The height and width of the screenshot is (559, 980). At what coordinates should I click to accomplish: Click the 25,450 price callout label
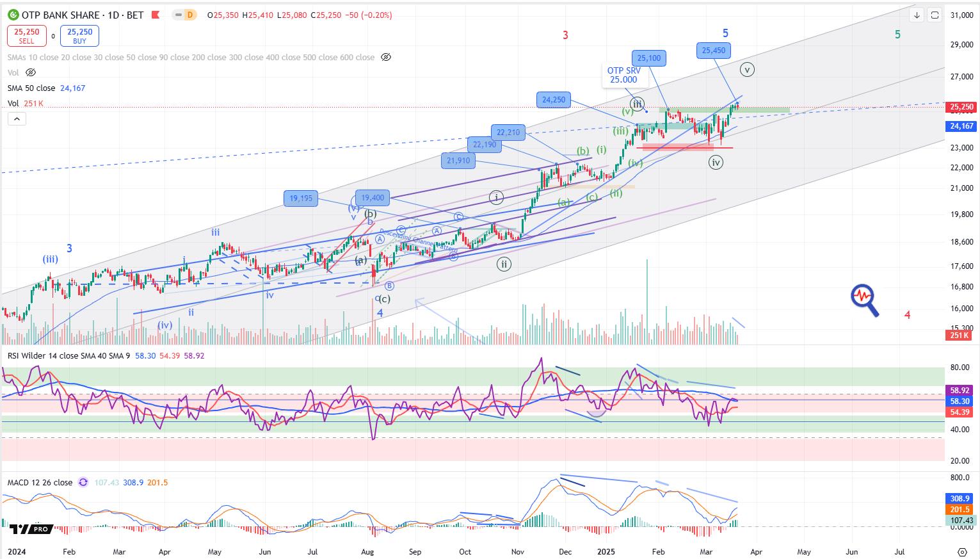pyautogui.click(x=714, y=51)
